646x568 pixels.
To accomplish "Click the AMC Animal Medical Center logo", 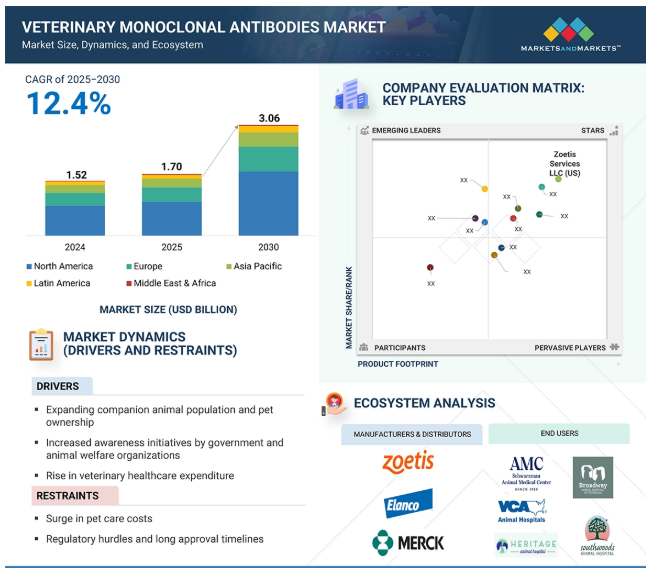I will tap(526, 470).
